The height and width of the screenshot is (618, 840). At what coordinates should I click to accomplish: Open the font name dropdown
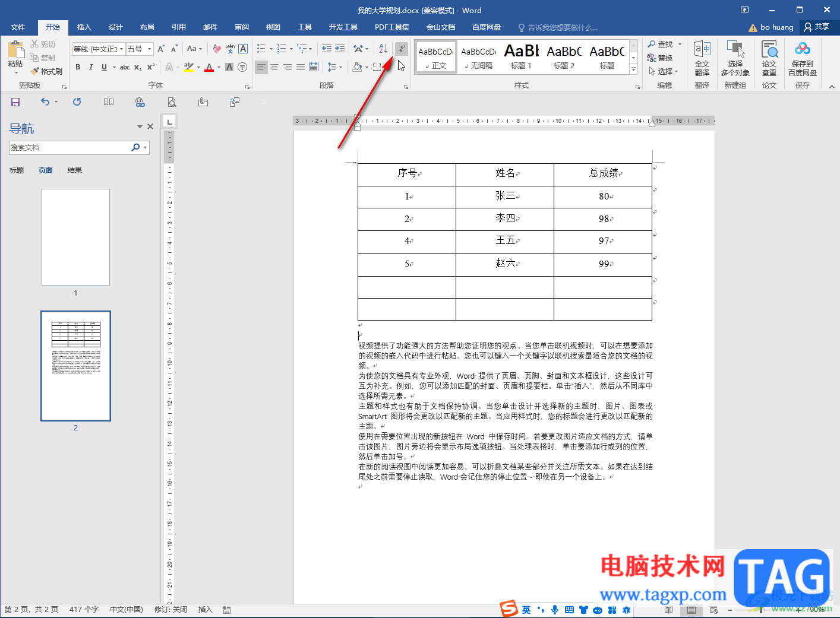(122, 49)
